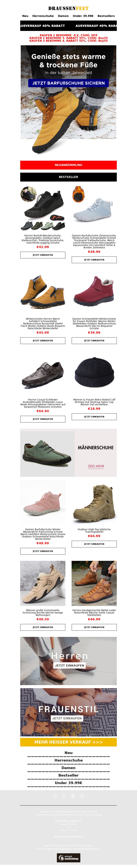This screenshot has width=137, height=868.
Task: Click unsubscribe from this list link
Action: (x=87, y=849)
